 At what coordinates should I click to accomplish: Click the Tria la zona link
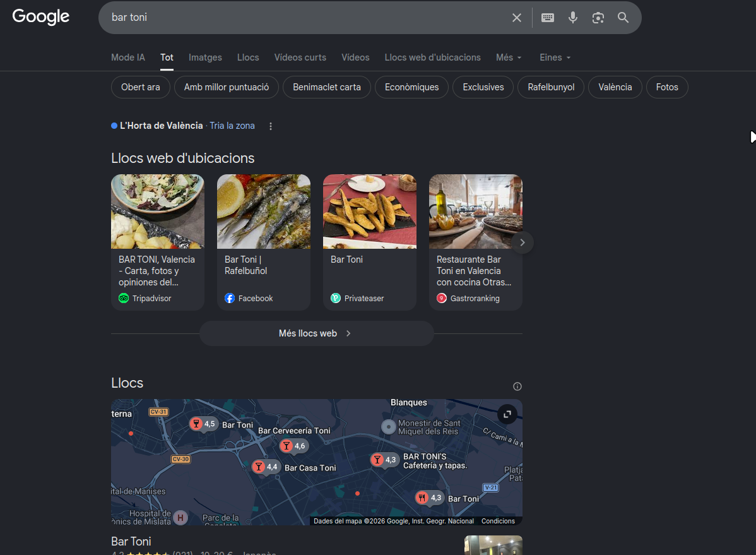click(232, 126)
